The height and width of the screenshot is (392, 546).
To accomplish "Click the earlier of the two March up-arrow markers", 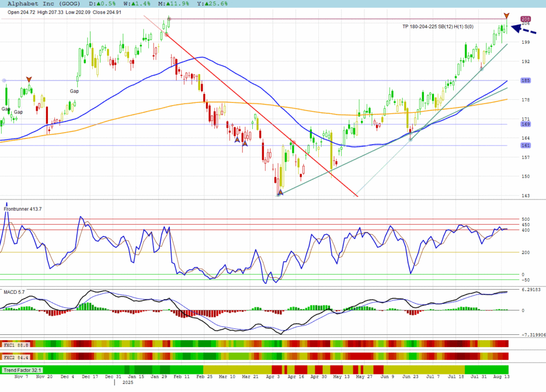I will [x=237, y=140].
